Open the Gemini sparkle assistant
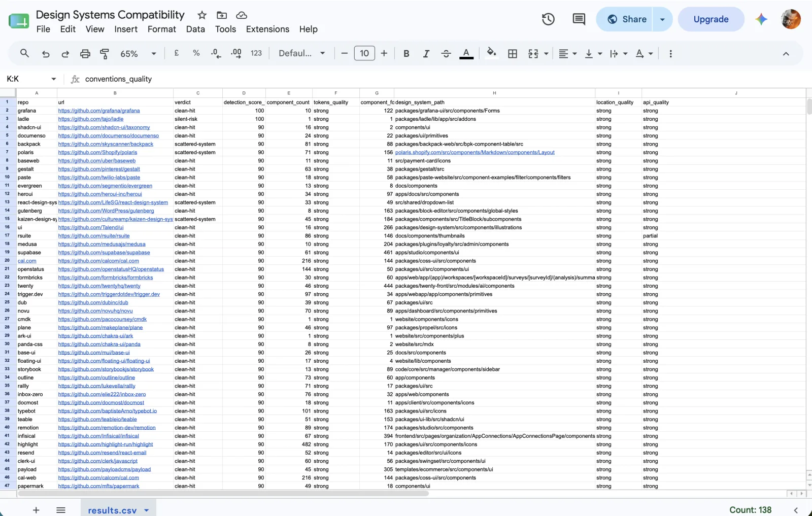 pyautogui.click(x=761, y=19)
